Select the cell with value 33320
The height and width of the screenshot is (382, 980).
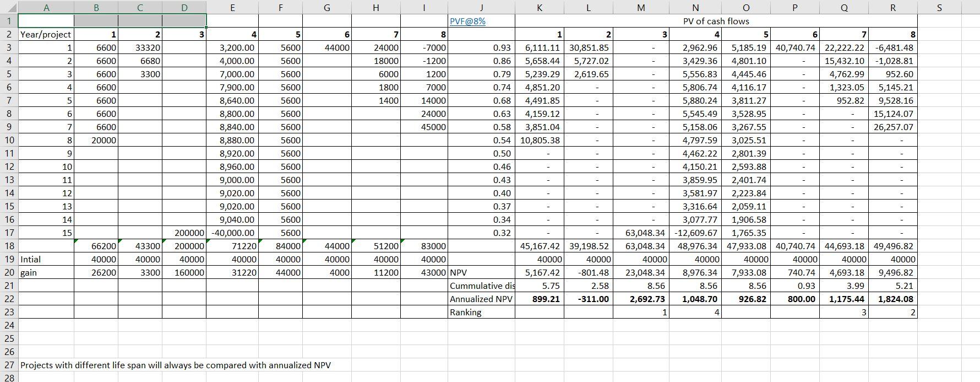click(140, 47)
